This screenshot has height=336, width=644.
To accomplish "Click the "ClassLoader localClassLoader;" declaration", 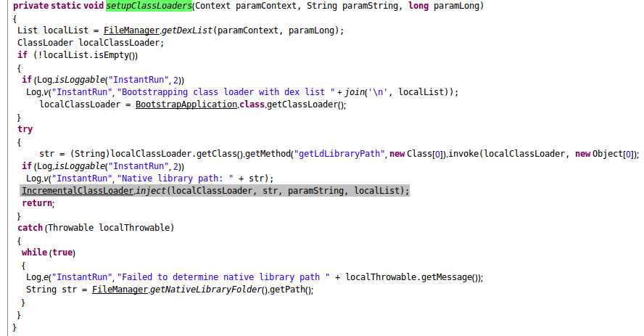I will point(91,43).
